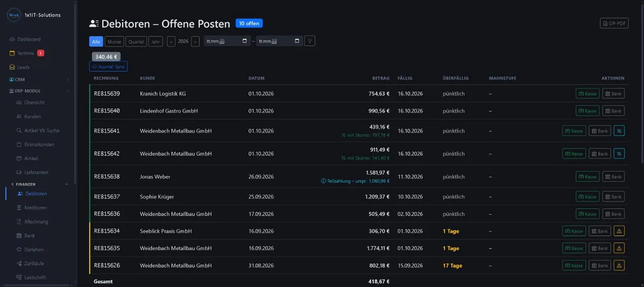This screenshot has width=644, height=287.
Task: Click the WoA company logo
Action: (14, 15)
